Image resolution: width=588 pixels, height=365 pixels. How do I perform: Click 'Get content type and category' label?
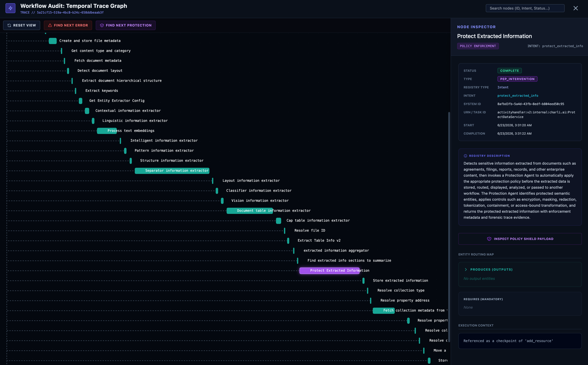pos(101,51)
